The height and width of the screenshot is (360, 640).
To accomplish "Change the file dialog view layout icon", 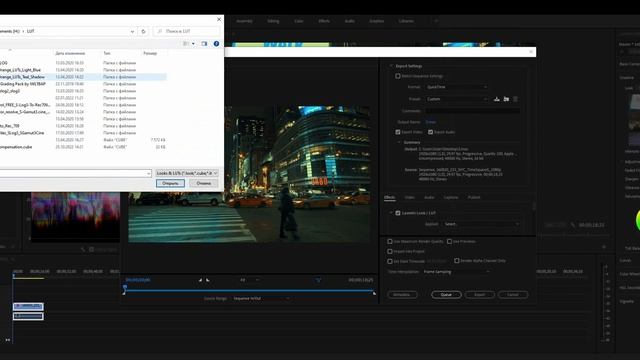I will pos(186,44).
